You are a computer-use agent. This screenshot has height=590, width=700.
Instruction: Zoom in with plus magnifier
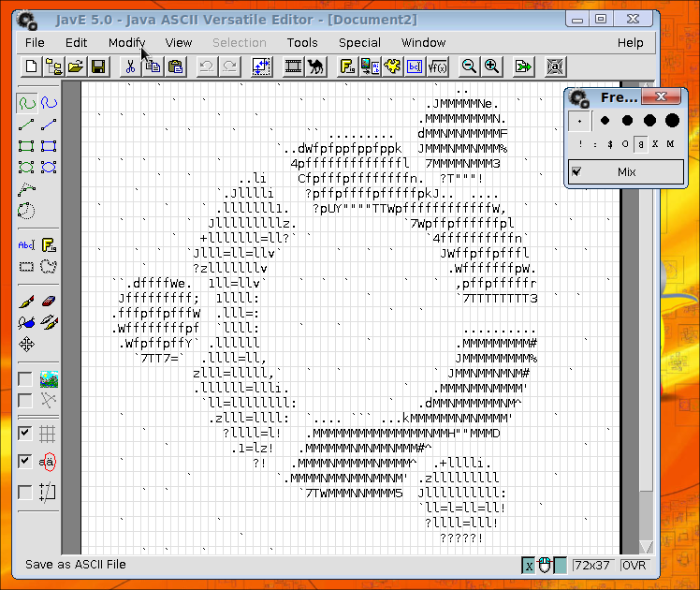tap(491, 67)
